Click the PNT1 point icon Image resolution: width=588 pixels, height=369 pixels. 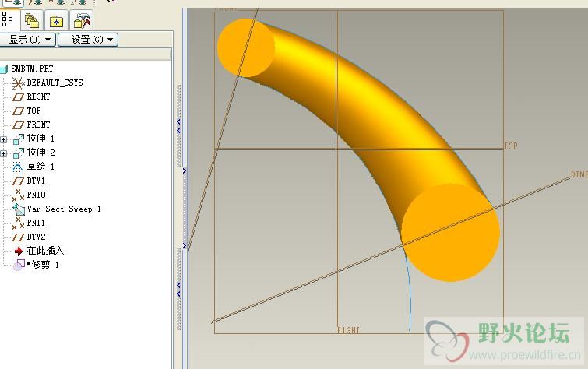tap(18, 223)
